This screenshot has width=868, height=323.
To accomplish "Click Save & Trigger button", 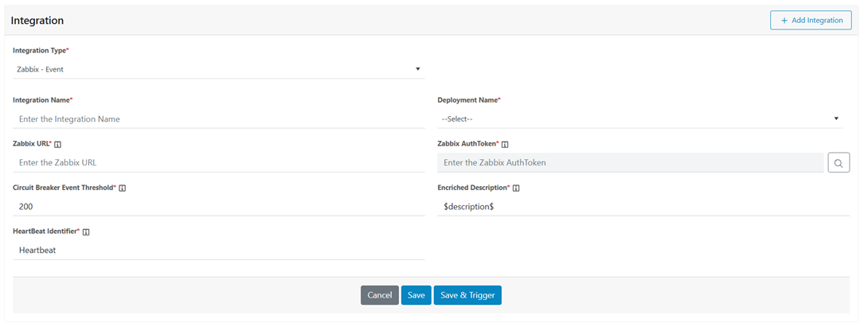I will coord(467,295).
